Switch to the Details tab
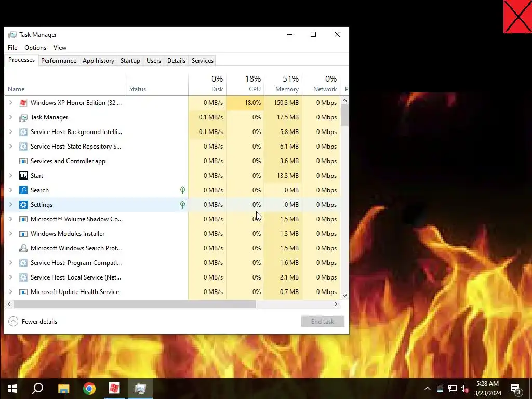This screenshot has width=532, height=399. click(x=177, y=61)
